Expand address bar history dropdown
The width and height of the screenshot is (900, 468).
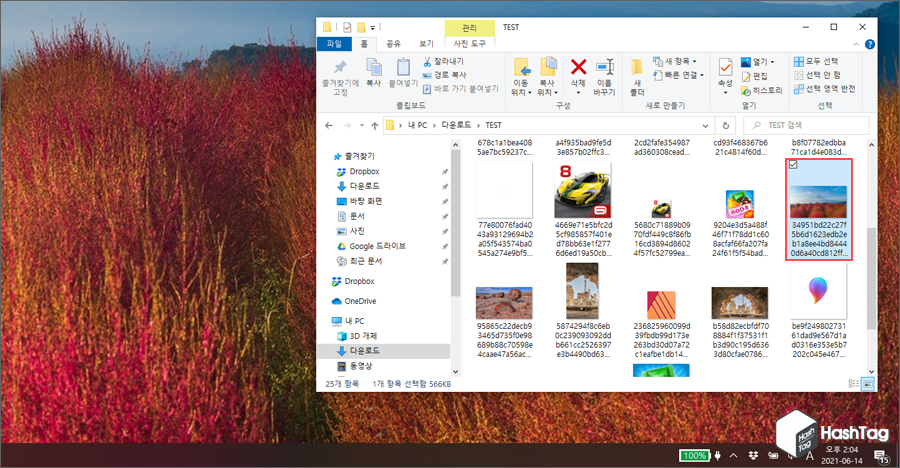tap(705, 125)
